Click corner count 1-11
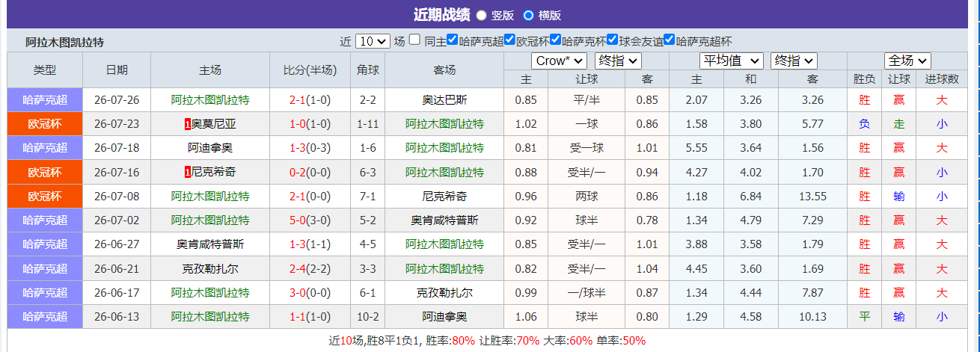This screenshot has height=352, width=980. [x=367, y=124]
